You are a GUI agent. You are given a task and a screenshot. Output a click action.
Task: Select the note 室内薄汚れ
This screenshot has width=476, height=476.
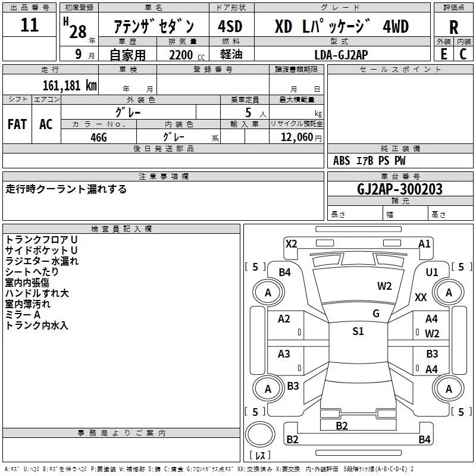(27, 304)
